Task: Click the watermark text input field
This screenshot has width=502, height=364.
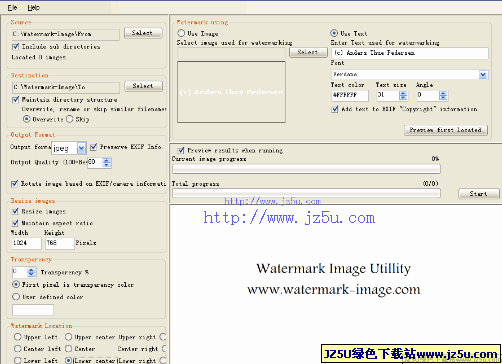Action: tap(410, 53)
